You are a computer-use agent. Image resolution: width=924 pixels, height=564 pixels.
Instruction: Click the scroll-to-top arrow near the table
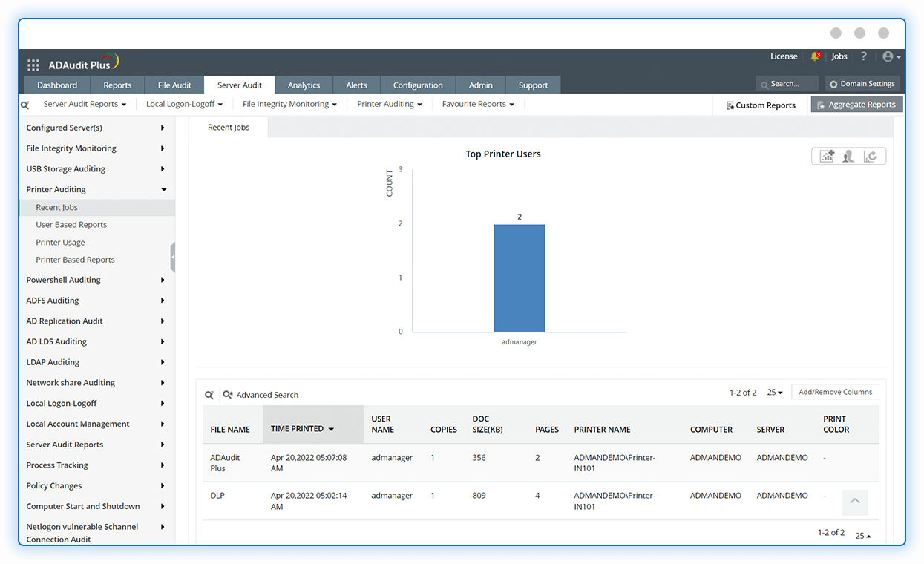(x=855, y=502)
